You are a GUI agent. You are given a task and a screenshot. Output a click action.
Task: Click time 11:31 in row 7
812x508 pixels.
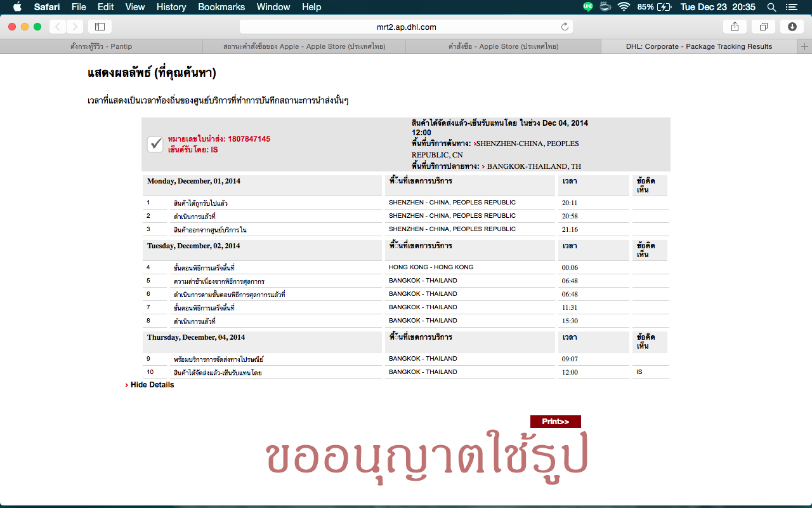(570, 307)
